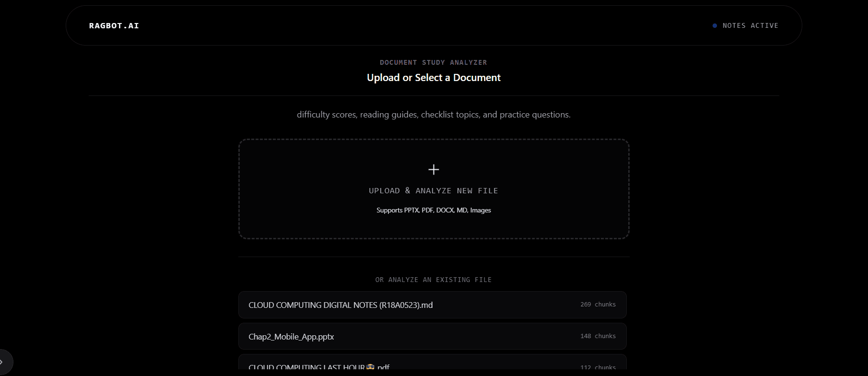Open CLOUD COMPUTING DIGITAL NOTES (R18A0523).md file
The height and width of the screenshot is (376, 868).
[433, 305]
